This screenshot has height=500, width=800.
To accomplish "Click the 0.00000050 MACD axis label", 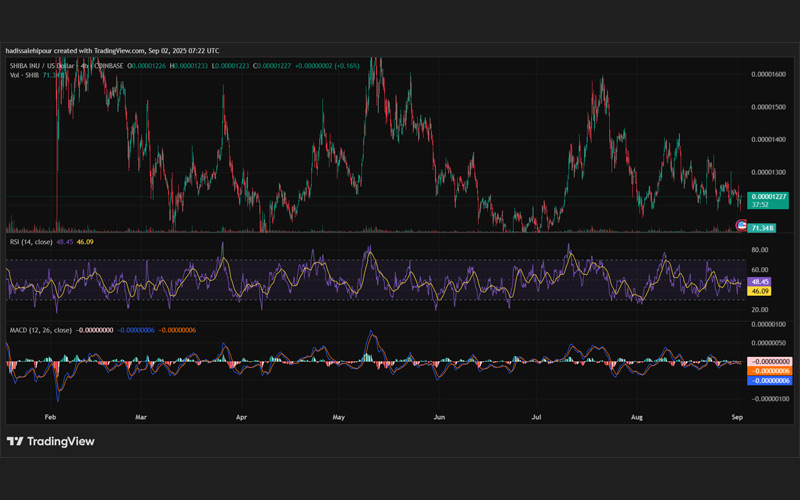I will (768, 343).
